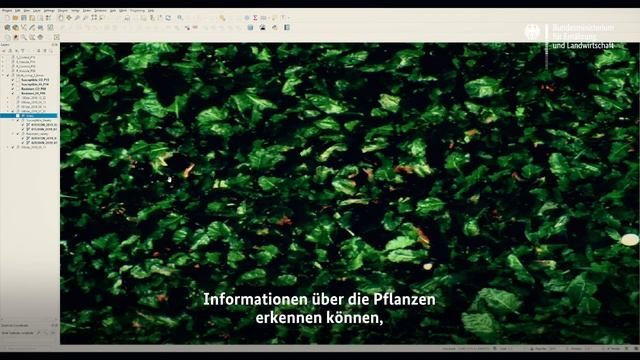Click the Refresh map icon
The height and width of the screenshot is (360, 640).
pos(168,18)
